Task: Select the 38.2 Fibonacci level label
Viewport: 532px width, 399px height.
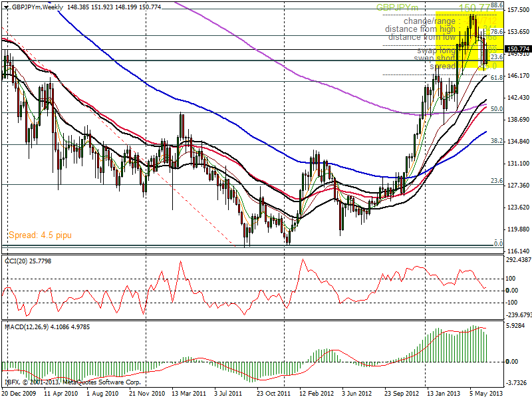Action: coord(497,141)
